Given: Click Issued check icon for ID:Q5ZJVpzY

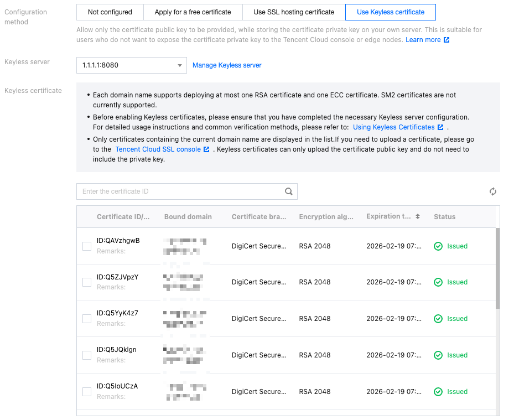Looking at the screenshot, I should (438, 282).
